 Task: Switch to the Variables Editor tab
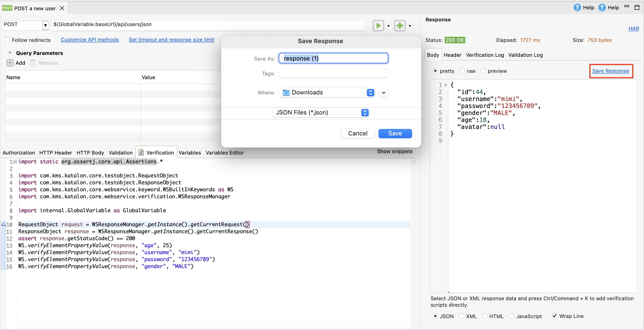click(225, 153)
